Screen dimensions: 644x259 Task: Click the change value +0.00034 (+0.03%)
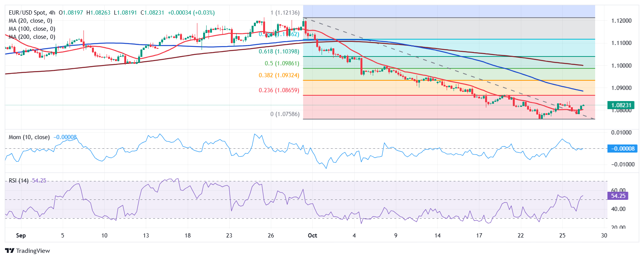pos(191,13)
